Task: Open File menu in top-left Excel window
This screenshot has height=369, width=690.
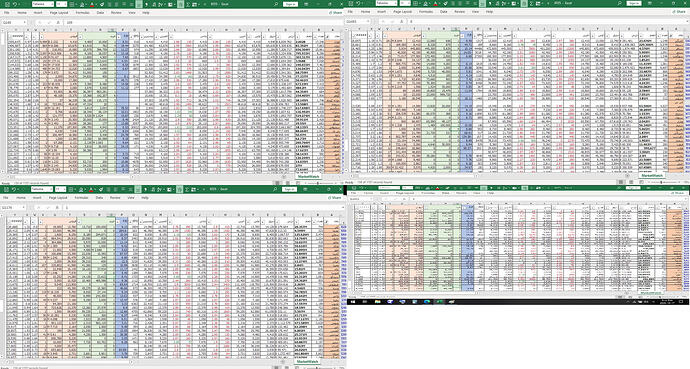Action: pos(7,13)
